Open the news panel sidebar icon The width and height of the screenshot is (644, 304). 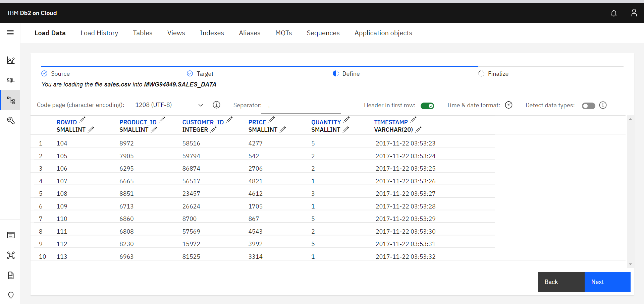[11, 235]
